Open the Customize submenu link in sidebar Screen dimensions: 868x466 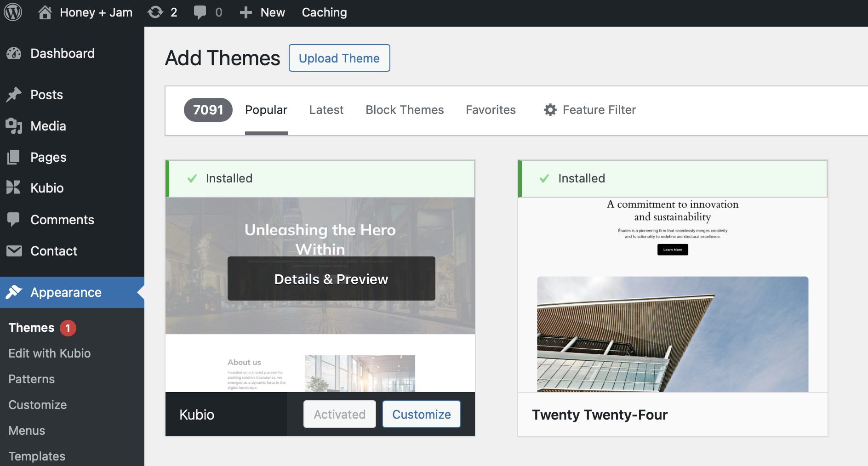tap(38, 405)
